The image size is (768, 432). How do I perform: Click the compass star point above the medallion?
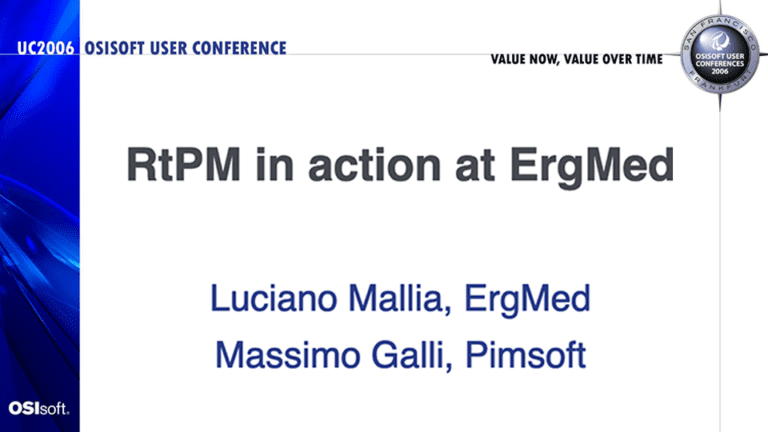720,7
